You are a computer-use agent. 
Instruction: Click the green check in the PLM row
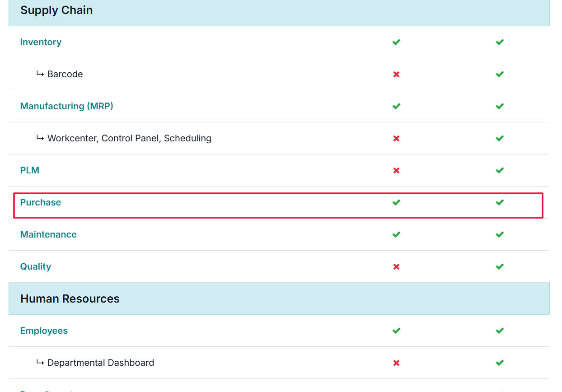[500, 170]
